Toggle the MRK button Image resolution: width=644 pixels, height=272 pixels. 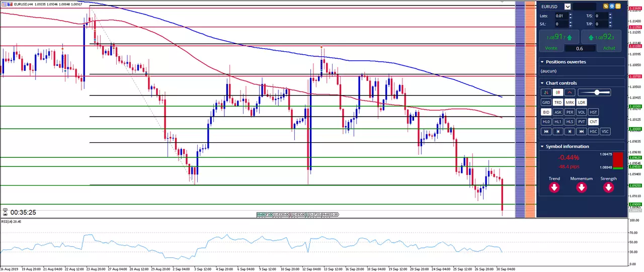[x=570, y=102]
